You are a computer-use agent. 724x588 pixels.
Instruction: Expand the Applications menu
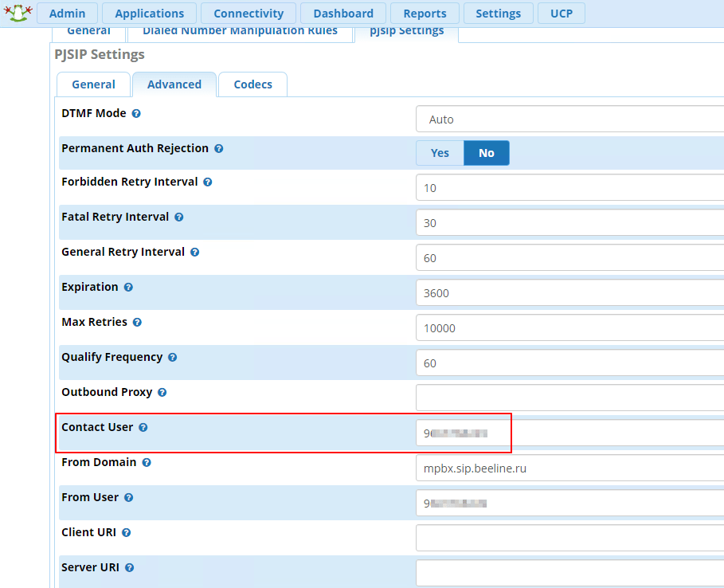tap(149, 14)
